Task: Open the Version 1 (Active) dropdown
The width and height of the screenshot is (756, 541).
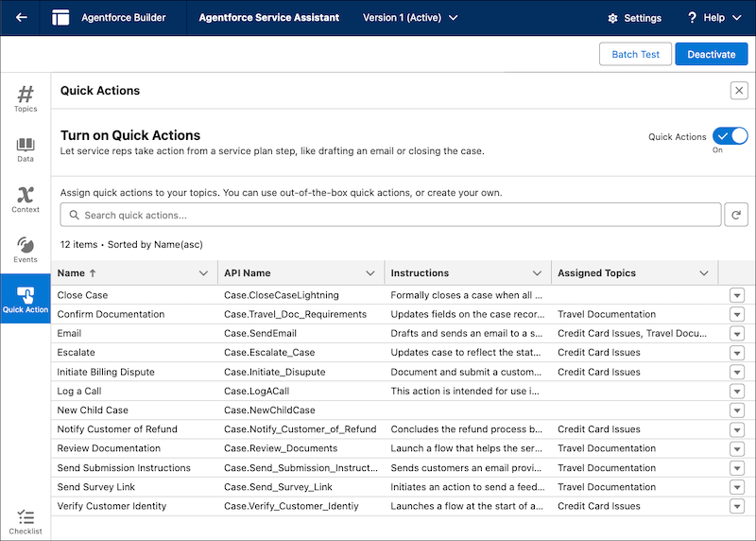Action: click(410, 17)
